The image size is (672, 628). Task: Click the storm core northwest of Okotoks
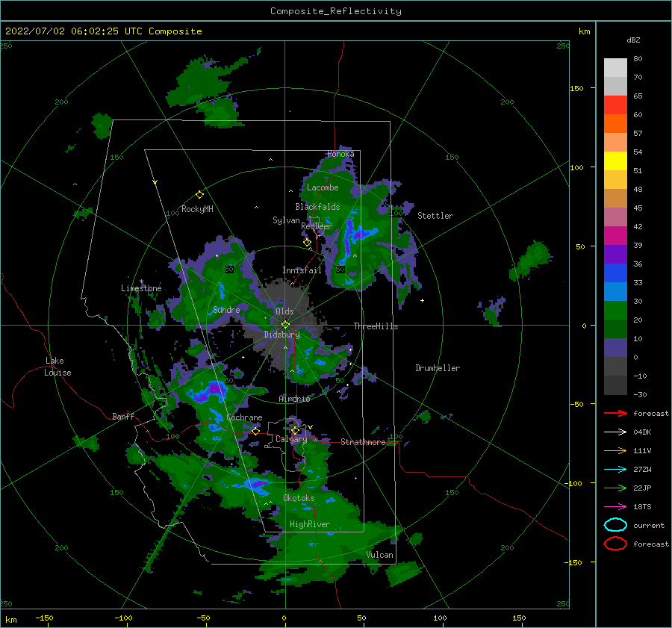255,485
